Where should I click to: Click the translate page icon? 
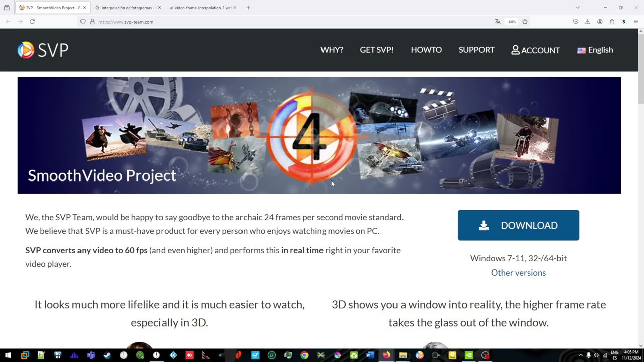(x=498, y=22)
